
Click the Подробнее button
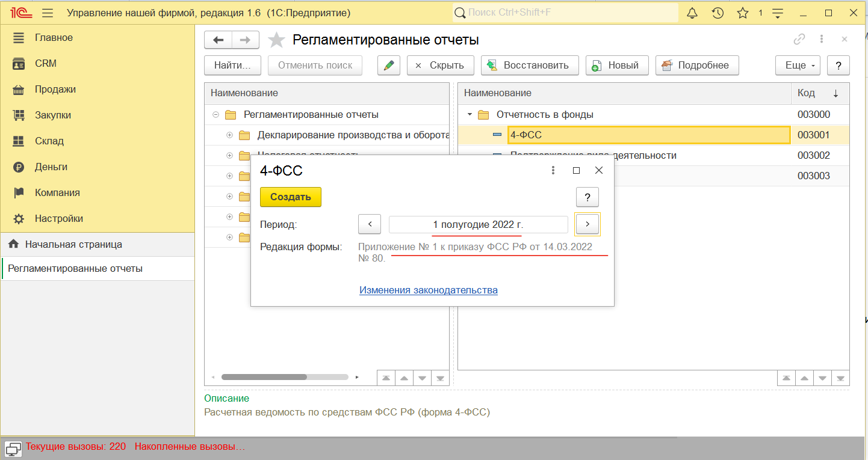(697, 66)
